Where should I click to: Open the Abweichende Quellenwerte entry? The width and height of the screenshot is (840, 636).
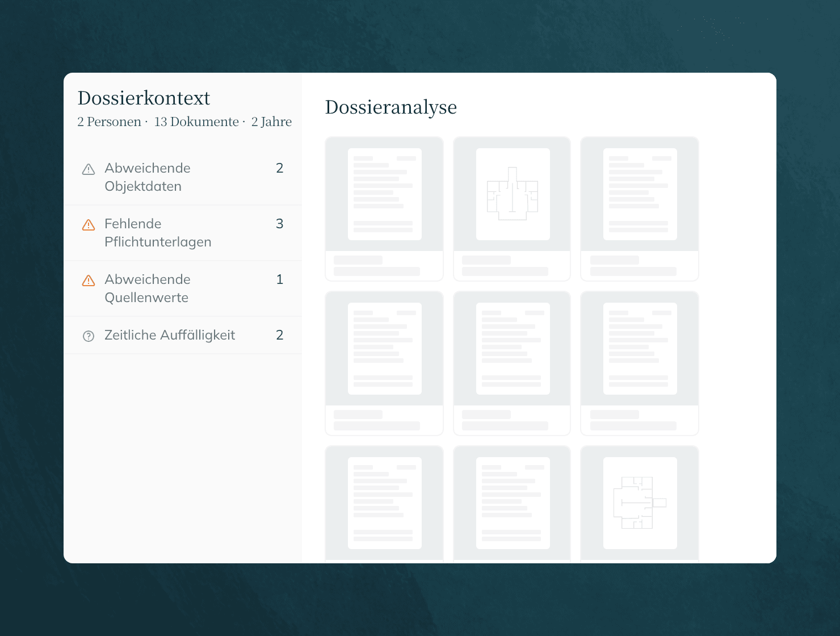[183, 288]
